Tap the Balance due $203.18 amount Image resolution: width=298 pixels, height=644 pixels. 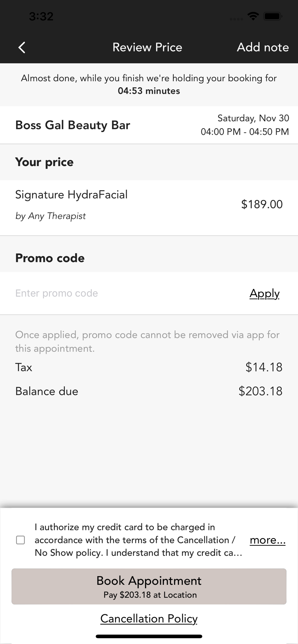pos(260,391)
